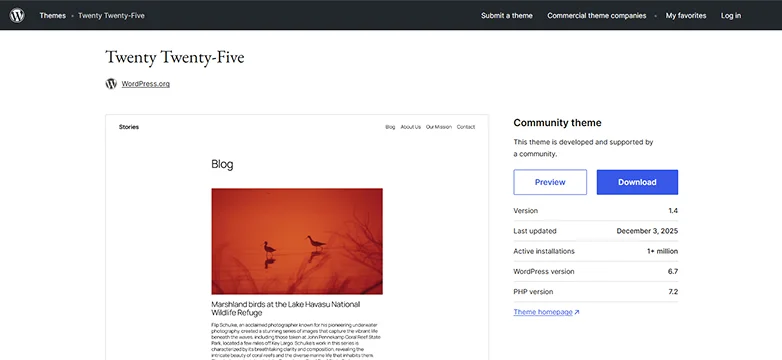This screenshot has width=782, height=360.
Task: Open My favorites
Action: coord(686,15)
